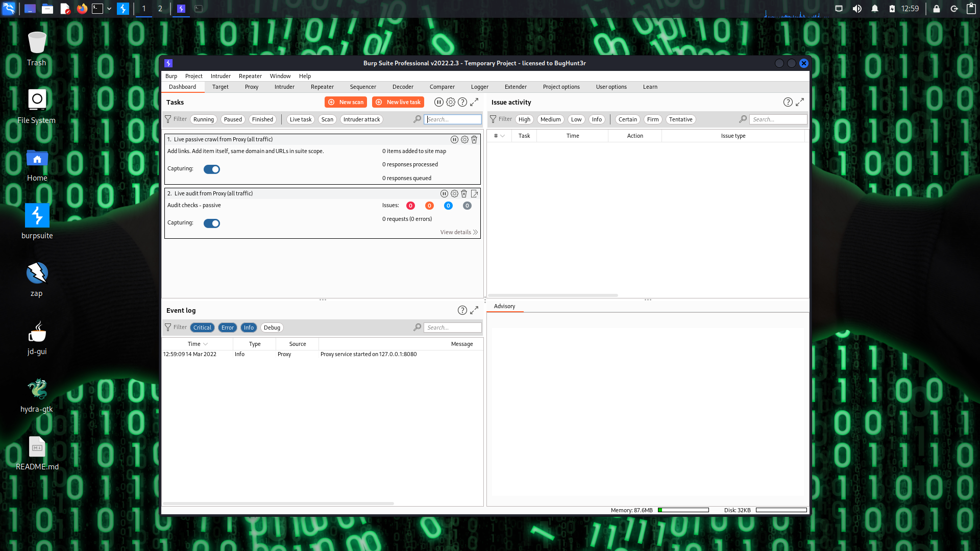Image resolution: width=980 pixels, height=551 pixels.
Task: Open help for the Tasks panel
Action: click(x=462, y=102)
